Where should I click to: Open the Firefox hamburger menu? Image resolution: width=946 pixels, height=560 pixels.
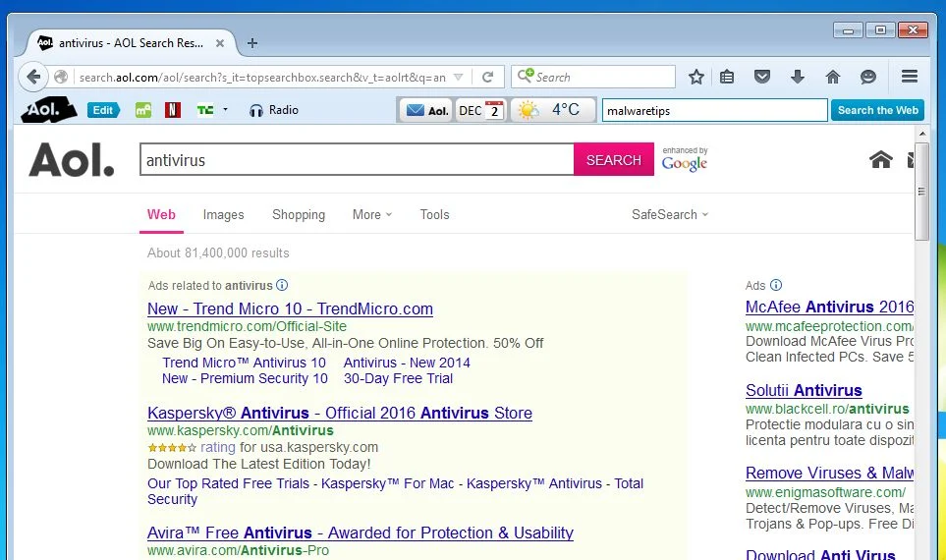coord(910,76)
